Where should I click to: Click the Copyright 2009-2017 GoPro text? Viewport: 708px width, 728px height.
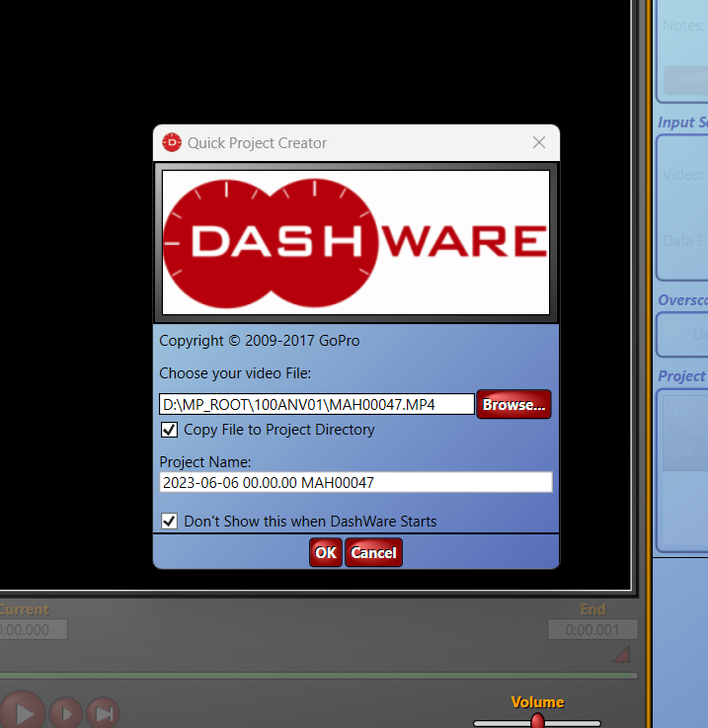coord(260,341)
